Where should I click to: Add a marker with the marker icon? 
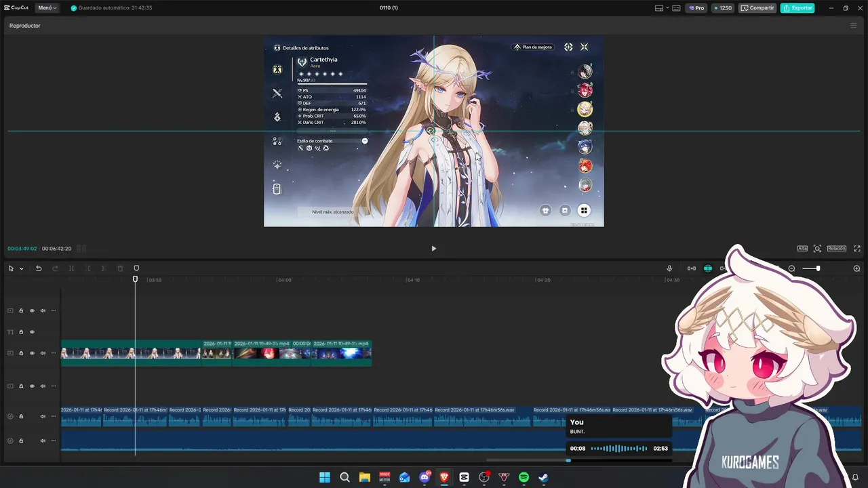pyautogui.click(x=136, y=268)
